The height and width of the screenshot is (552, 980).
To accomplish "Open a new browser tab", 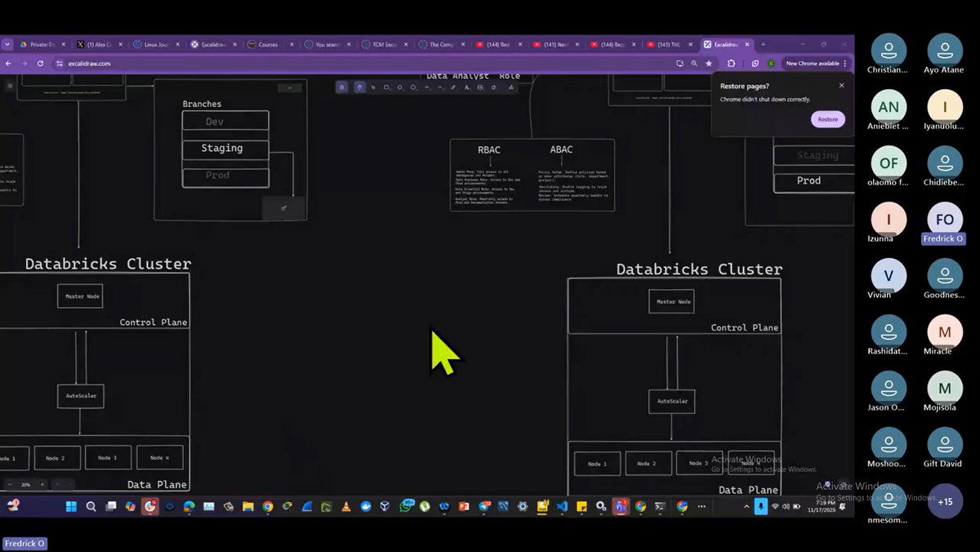I will pos(763,44).
